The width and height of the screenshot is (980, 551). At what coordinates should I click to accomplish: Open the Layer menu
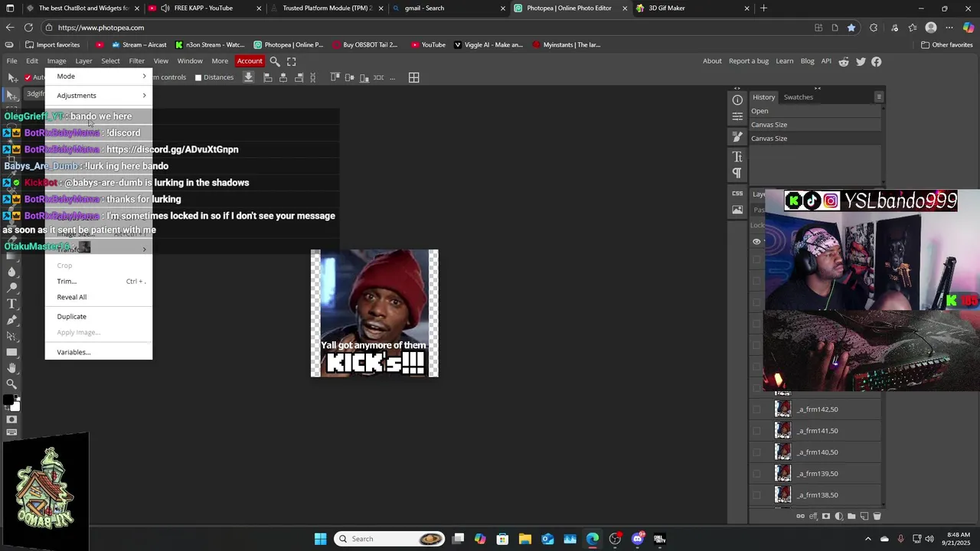(83, 61)
